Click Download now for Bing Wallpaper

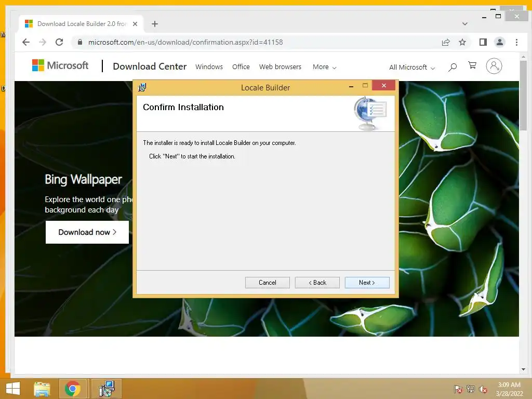[87, 232]
